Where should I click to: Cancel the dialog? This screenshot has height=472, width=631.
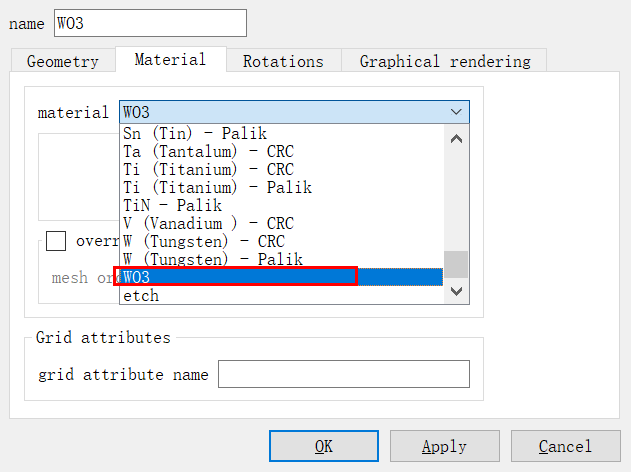coord(566,446)
